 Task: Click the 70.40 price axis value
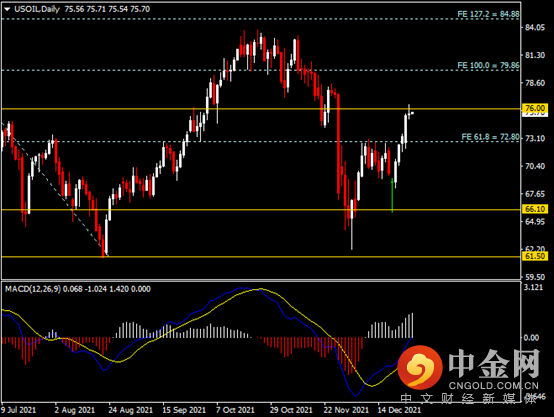click(x=535, y=166)
